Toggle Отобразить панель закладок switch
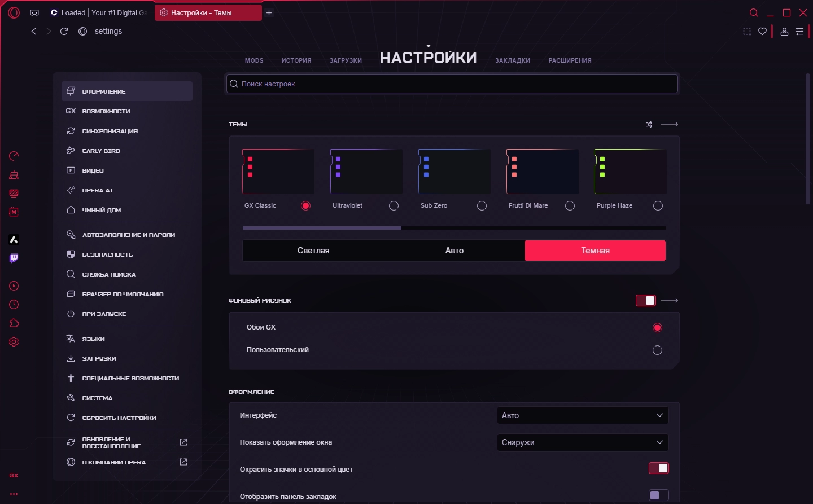 click(x=659, y=496)
